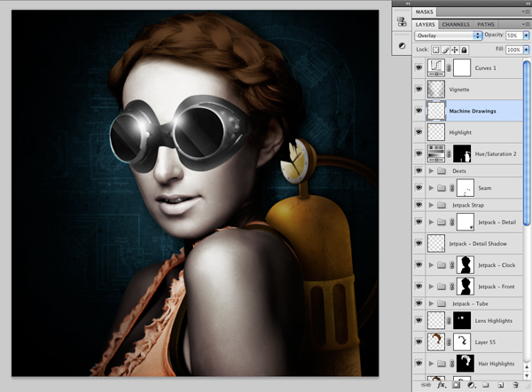Add a layer mask using bottom icon

pyautogui.click(x=457, y=385)
